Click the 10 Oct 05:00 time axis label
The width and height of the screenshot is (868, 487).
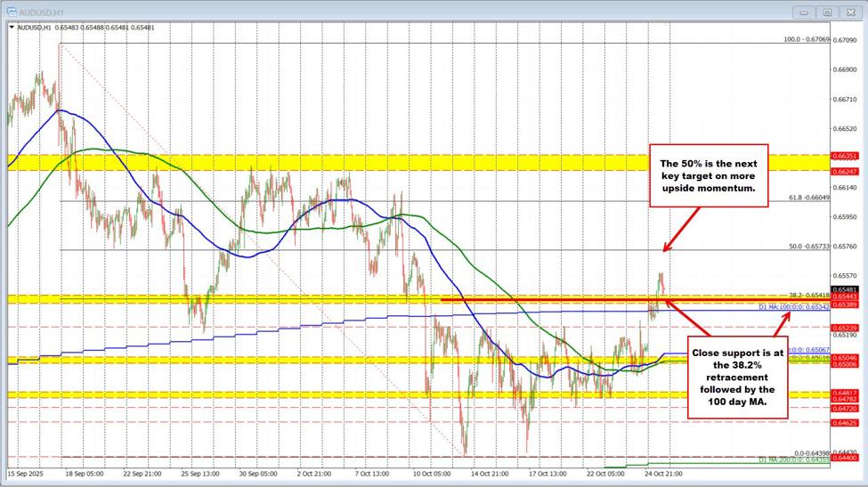432,475
